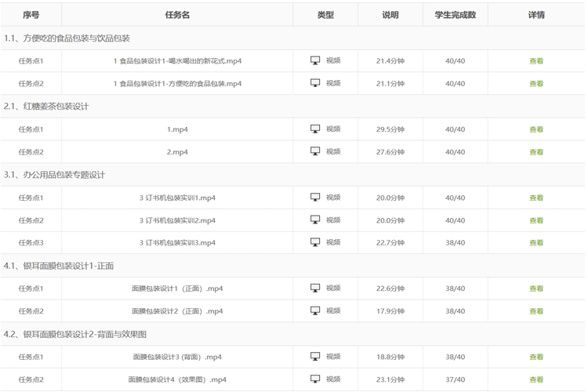Click video icon for 面膜包装设计4（效果图）.mp4

[316, 379]
